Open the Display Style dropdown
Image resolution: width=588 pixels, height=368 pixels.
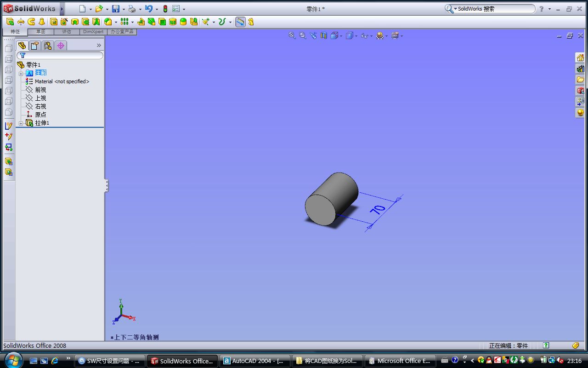(351, 35)
